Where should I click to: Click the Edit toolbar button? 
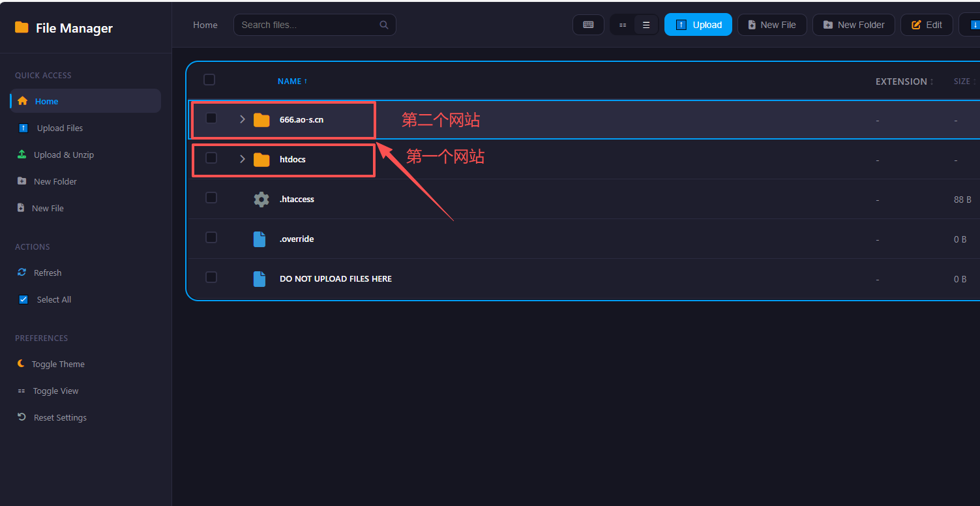pos(927,25)
